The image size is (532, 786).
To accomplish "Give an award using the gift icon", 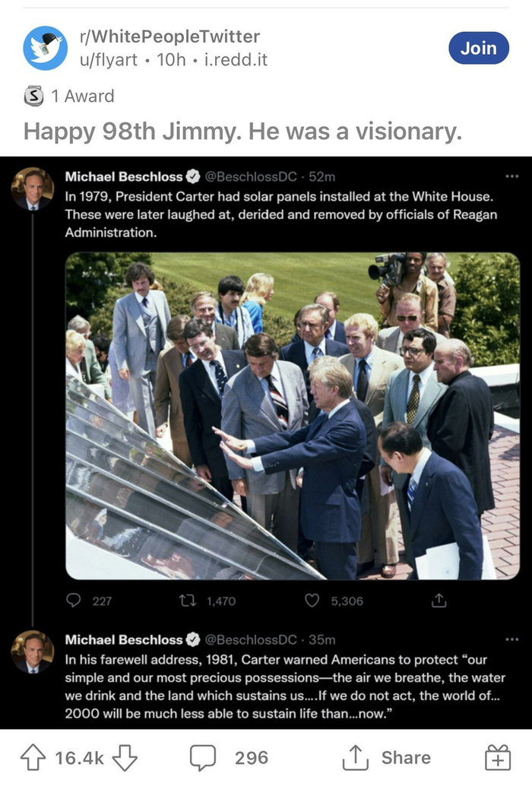I will click(498, 757).
